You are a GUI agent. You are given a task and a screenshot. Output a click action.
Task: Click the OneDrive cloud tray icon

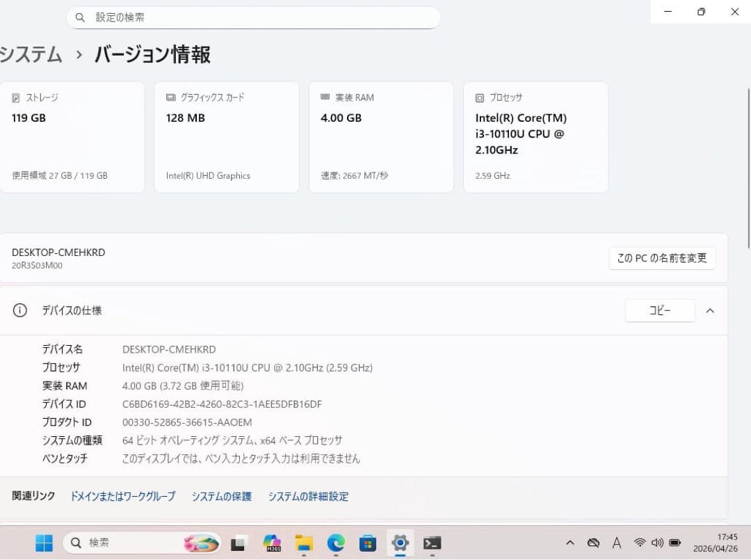coord(593,543)
